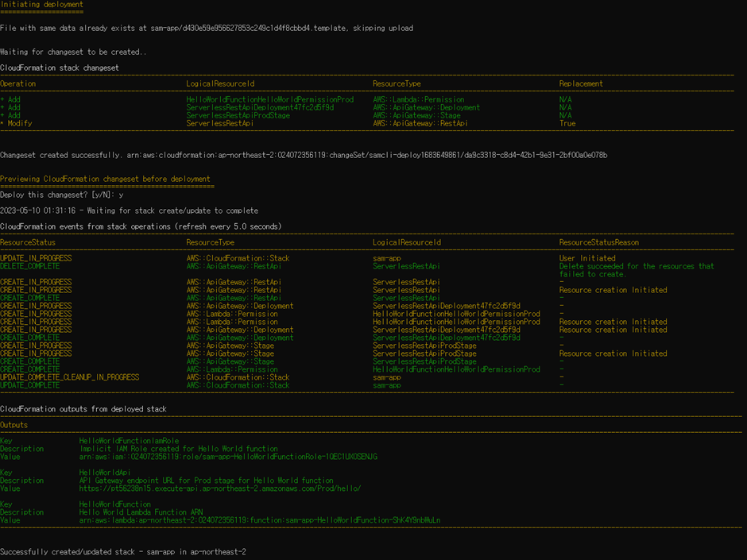
Task: Select the 'ResourceStatusReason' column header
Action: click(x=599, y=242)
